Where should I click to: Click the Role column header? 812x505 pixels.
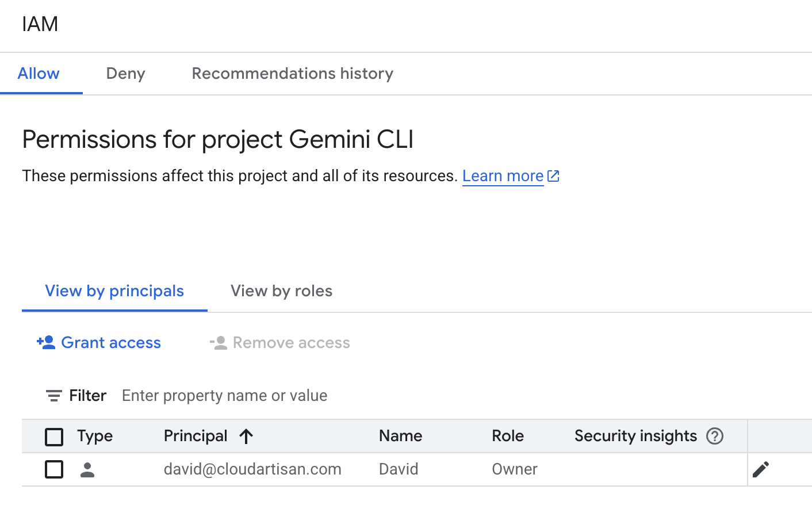pyautogui.click(x=508, y=436)
